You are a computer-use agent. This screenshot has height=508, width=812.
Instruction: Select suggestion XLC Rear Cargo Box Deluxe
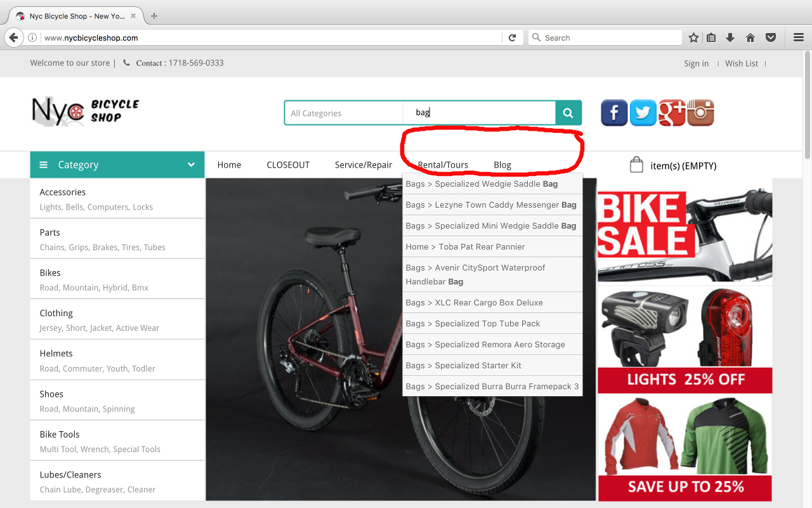click(492, 303)
